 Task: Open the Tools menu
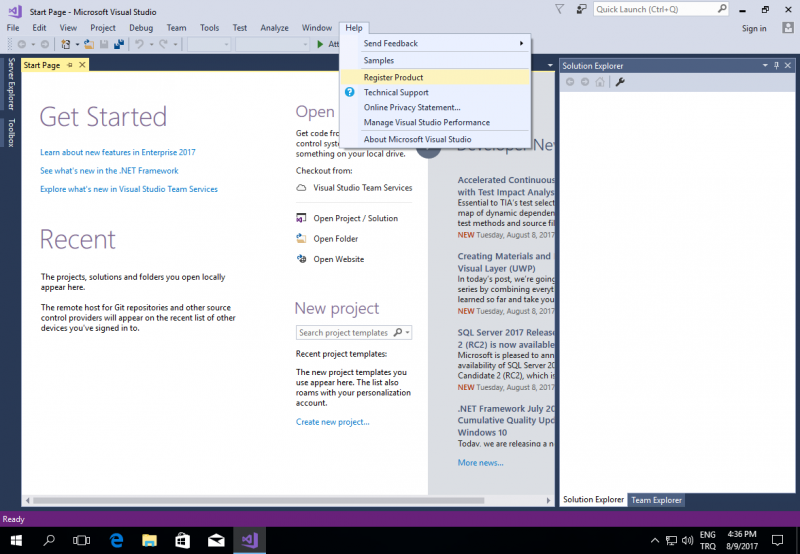click(x=209, y=28)
